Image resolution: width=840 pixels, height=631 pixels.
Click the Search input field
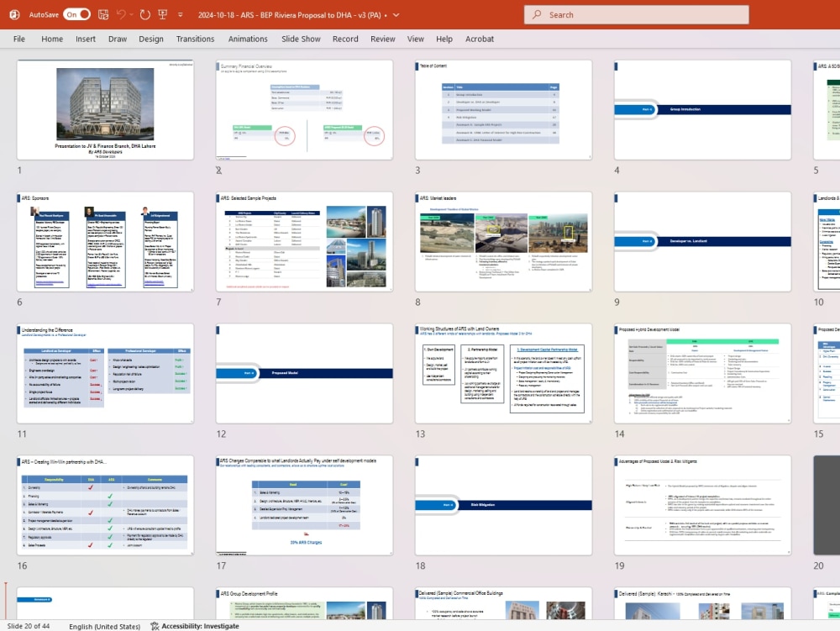[x=637, y=15]
